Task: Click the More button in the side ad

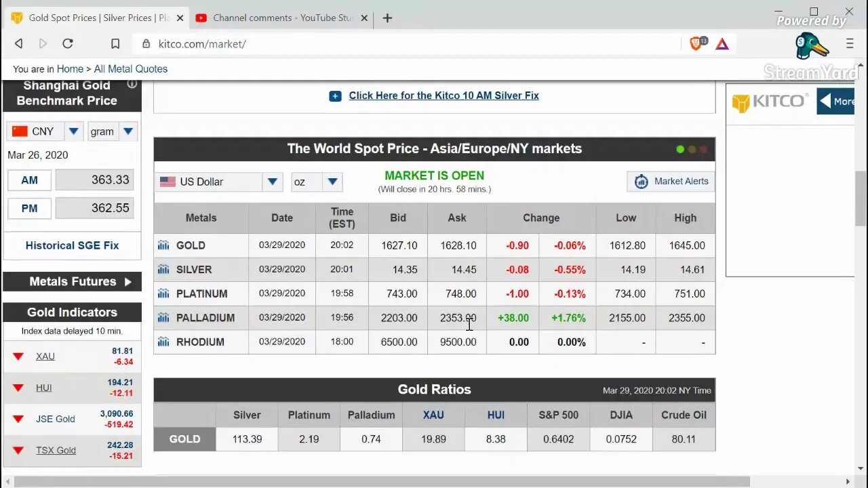Action: [x=835, y=102]
